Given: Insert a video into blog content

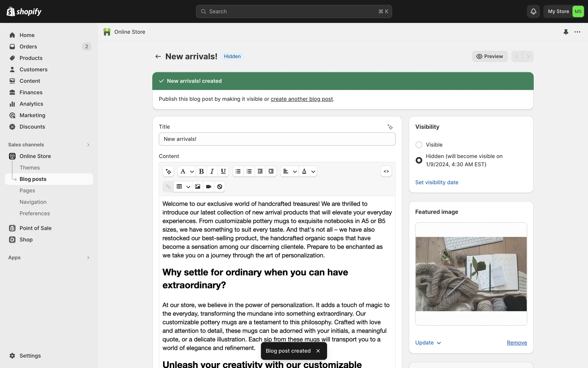Looking at the screenshot, I should coord(209,187).
